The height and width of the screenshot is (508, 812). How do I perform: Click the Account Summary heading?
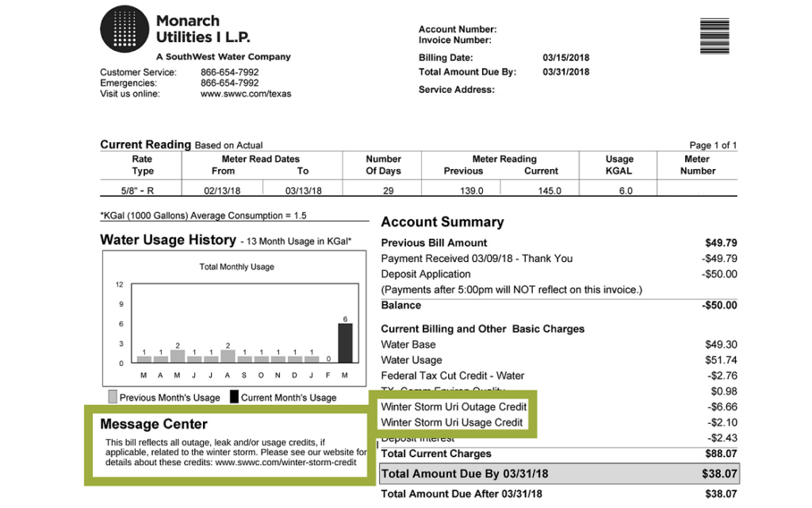point(442,222)
